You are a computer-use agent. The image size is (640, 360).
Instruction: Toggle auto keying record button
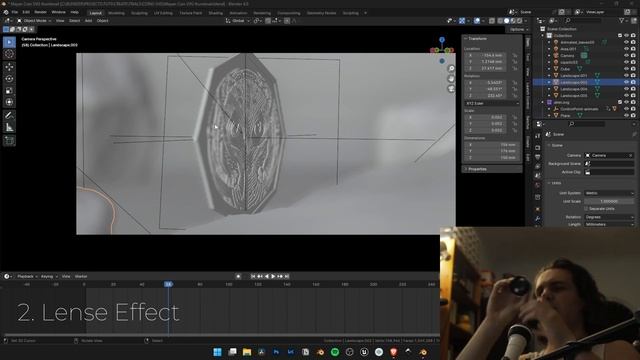(x=238, y=276)
